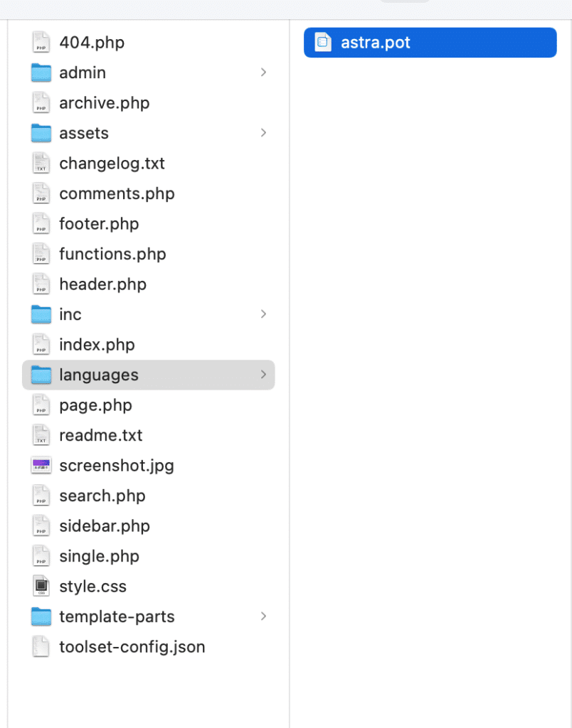This screenshot has height=728, width=572.
Task: Select the comments.php file name
Action: coord(117,193)
